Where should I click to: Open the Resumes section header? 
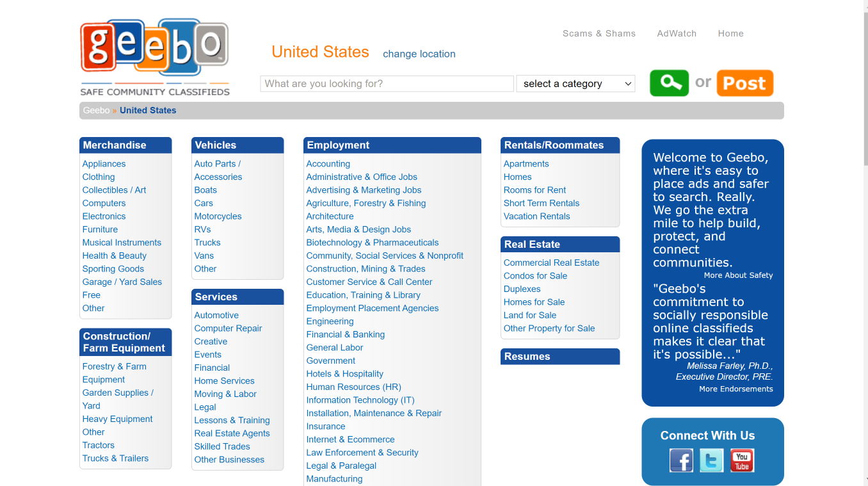[x=560, y=357]
